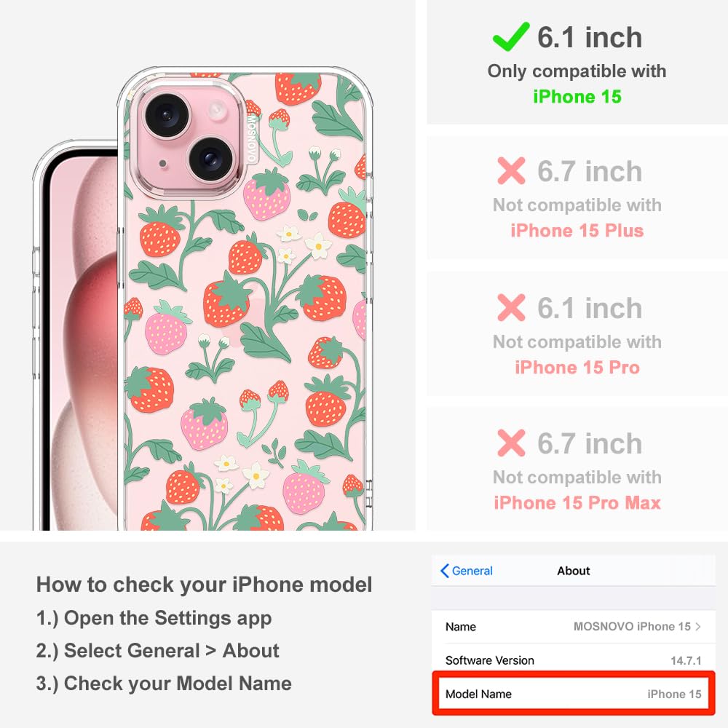Click the green iPhone 15 compatible text

point(577,97)
